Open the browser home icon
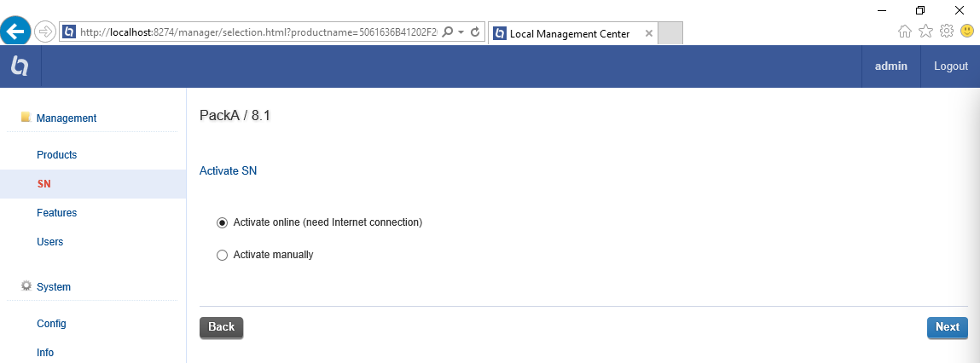Viewport: 980px width, 363px height. pyautogui.click(x=905, y=32)
